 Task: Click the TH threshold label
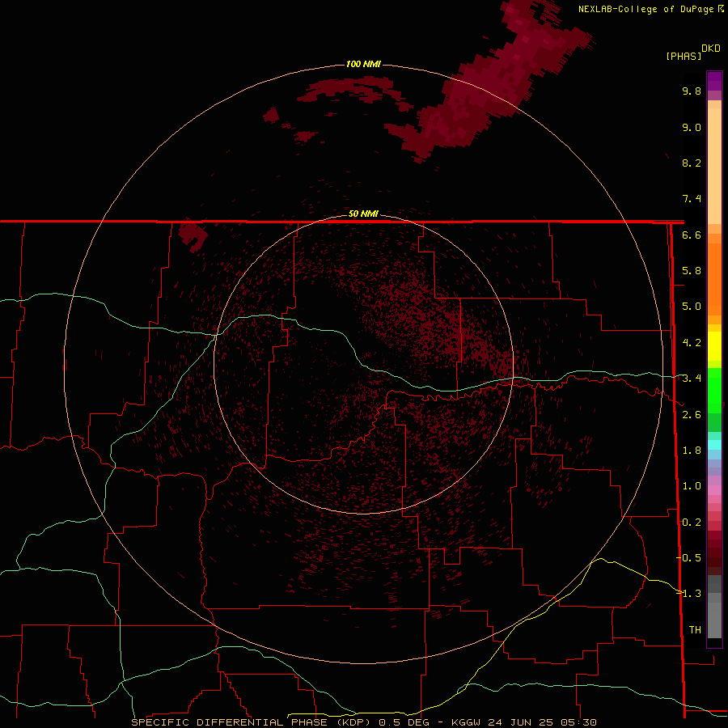(695, 630)
